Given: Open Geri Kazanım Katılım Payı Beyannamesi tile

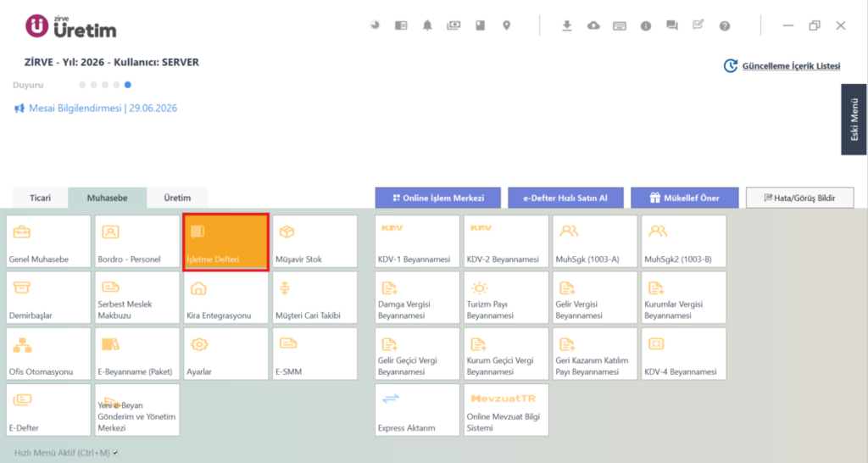Looking at the screenshot, I should (595, 354).
